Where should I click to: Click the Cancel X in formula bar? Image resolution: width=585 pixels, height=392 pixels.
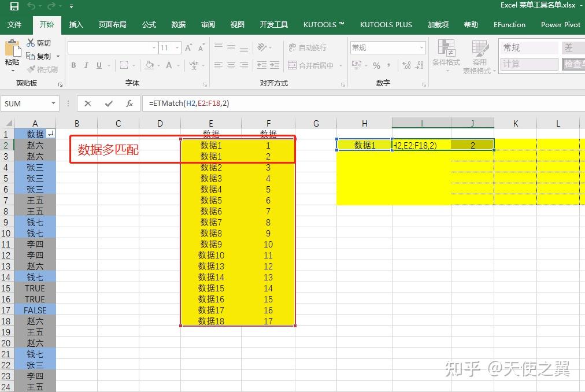tap(88, 103)
